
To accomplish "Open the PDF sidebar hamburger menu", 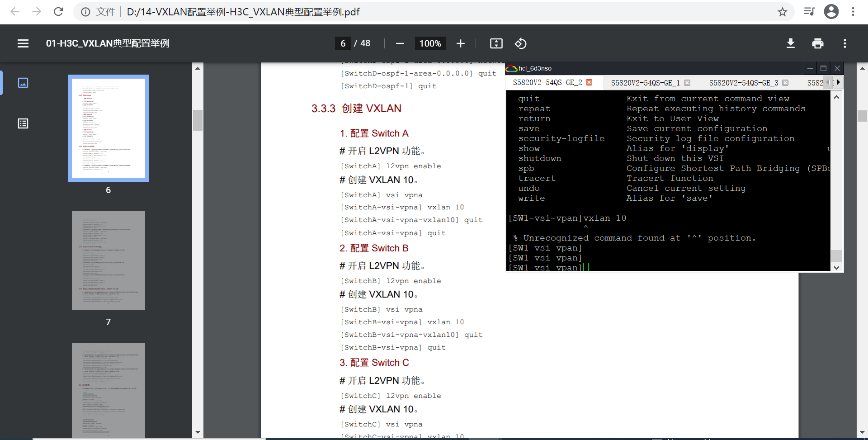I will click(x=23, y=43).
